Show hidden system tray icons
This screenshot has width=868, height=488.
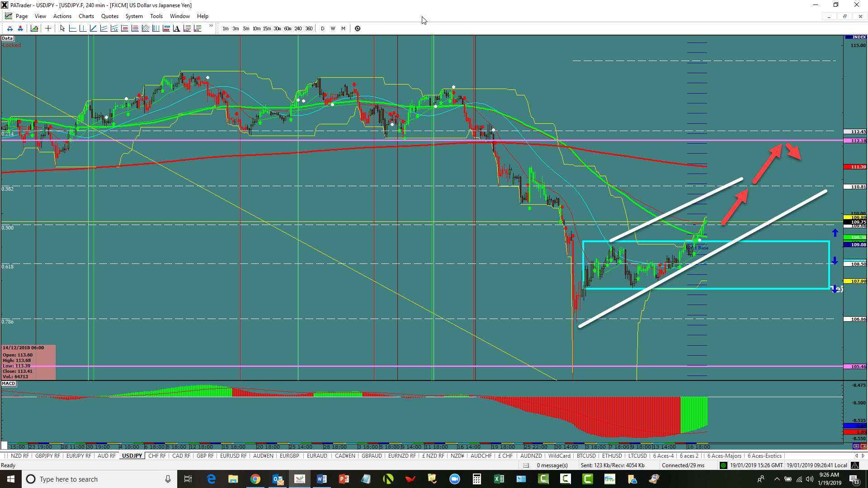[777, 479]
